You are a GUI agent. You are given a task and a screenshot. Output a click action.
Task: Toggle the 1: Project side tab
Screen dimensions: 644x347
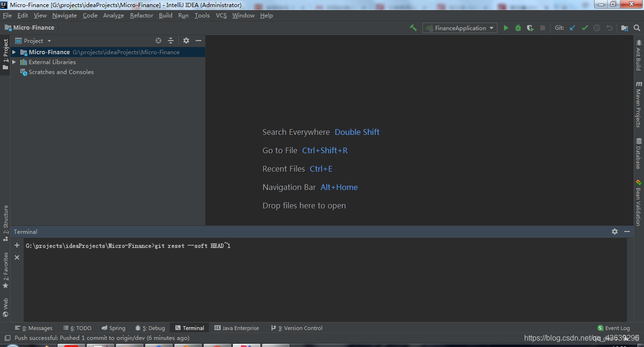pyautogui.click(x=5, y=54)
